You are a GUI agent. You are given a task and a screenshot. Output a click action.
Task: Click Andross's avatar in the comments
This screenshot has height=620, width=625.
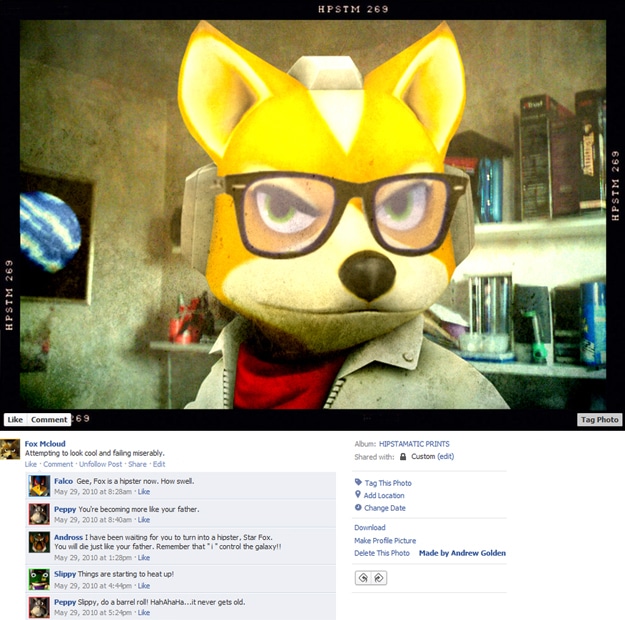pos(39,542)
